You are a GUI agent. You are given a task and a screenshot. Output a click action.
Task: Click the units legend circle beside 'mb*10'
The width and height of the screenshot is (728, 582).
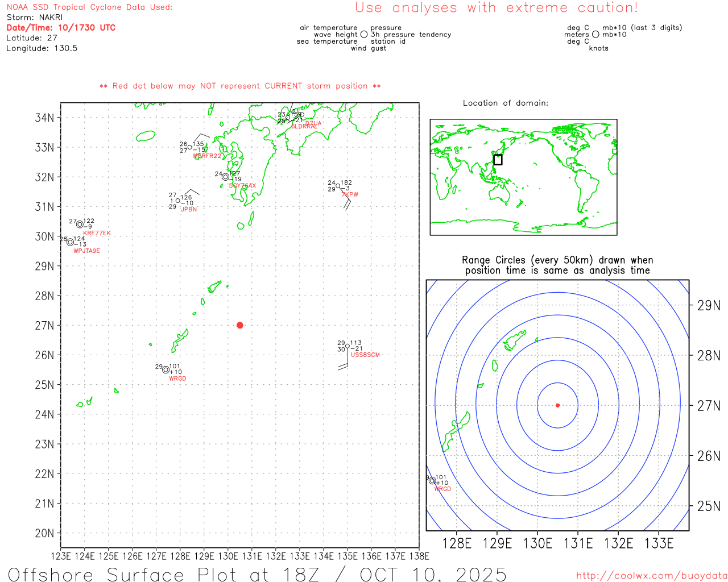tap(595, 34)
